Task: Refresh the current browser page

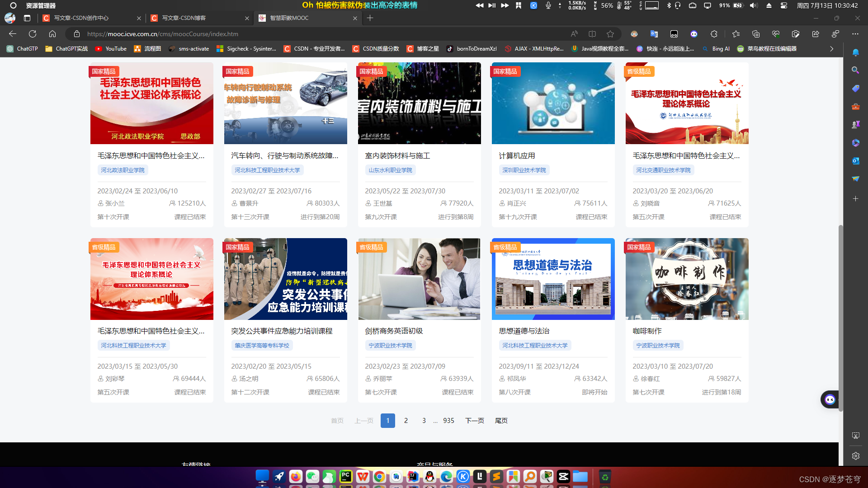Action: pyautogui.click(x=33, y=34)
